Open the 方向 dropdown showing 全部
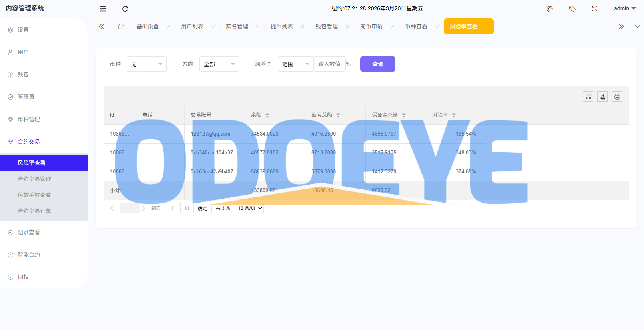The width and height of the screenshot is (644, 329). coord(219,64)
